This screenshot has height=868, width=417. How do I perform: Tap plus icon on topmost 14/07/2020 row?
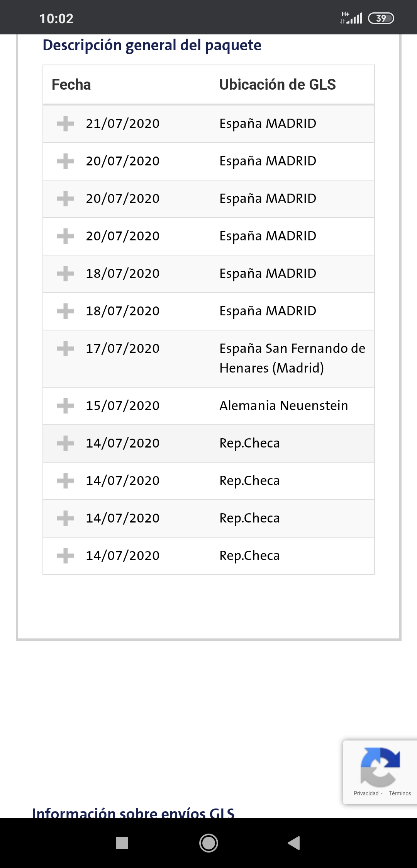coord(66,443)
